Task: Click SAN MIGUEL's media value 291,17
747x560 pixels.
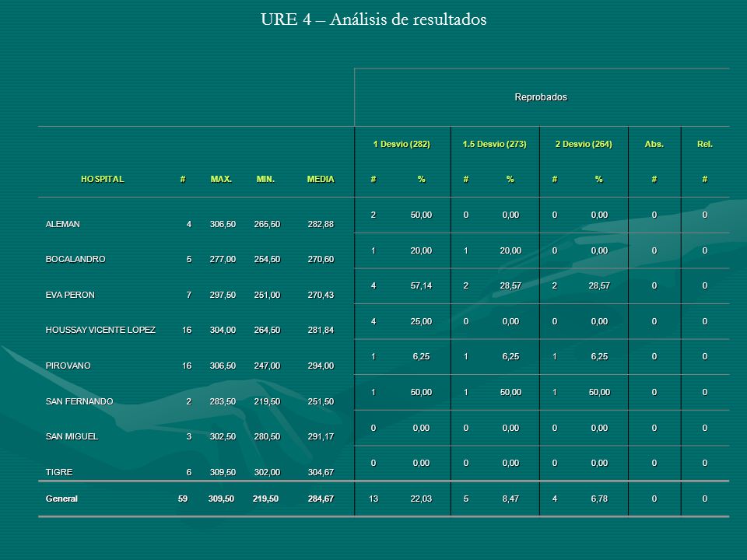Action: 321,436
